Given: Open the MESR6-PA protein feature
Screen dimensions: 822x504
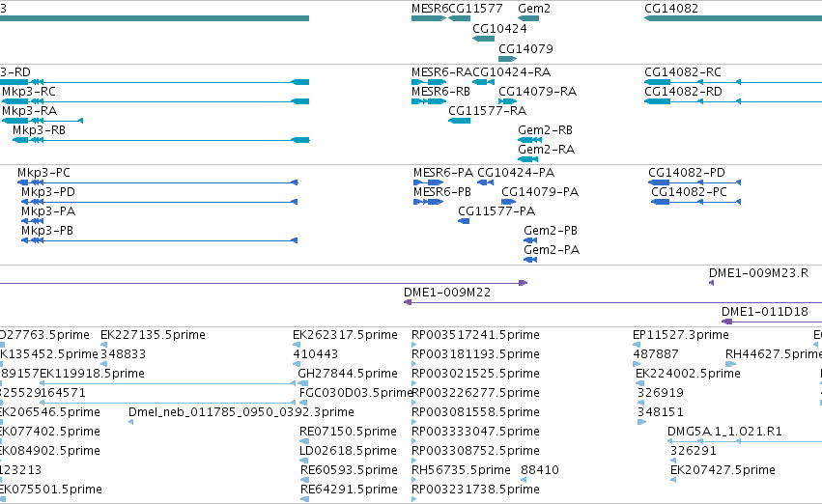Looking at the screenshot, I should click(428, 182).
